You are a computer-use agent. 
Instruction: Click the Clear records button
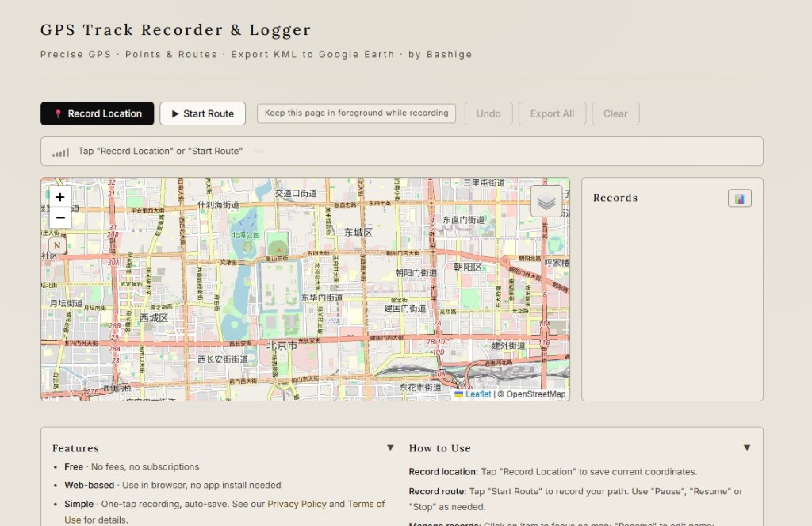[x=615, y=113]
